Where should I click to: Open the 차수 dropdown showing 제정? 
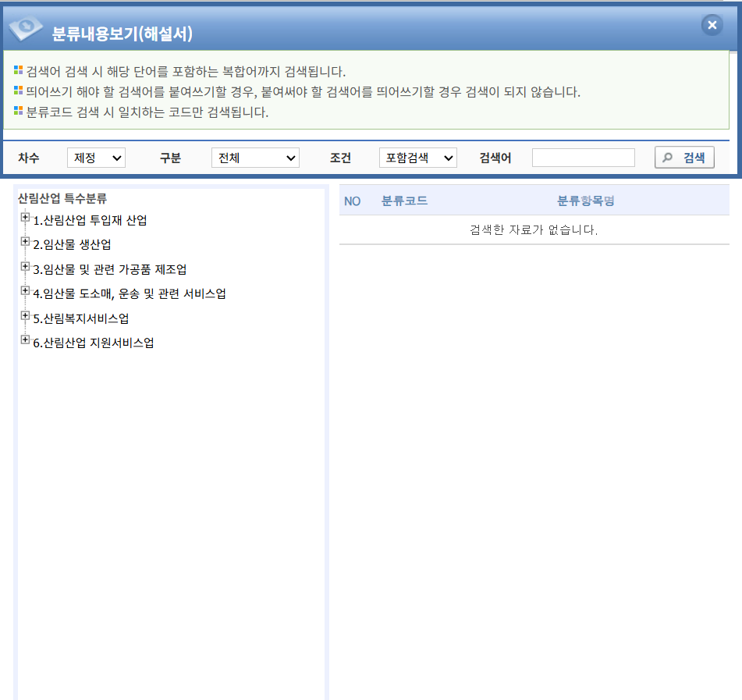point(96,158)
